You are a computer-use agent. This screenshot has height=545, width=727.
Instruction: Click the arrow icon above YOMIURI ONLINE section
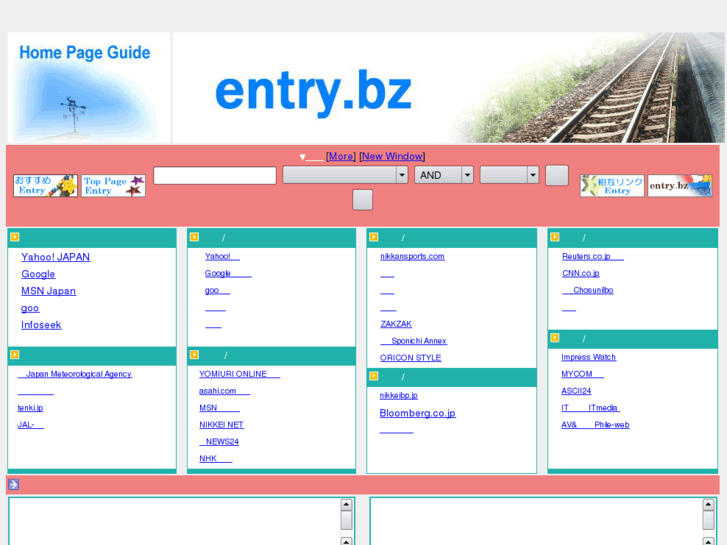[194, 354]
